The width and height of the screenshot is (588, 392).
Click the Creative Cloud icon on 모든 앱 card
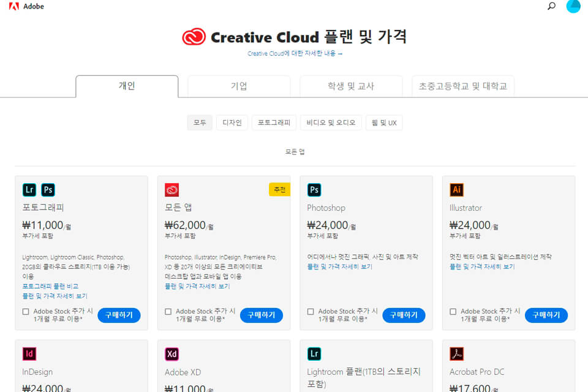point(172,190)
